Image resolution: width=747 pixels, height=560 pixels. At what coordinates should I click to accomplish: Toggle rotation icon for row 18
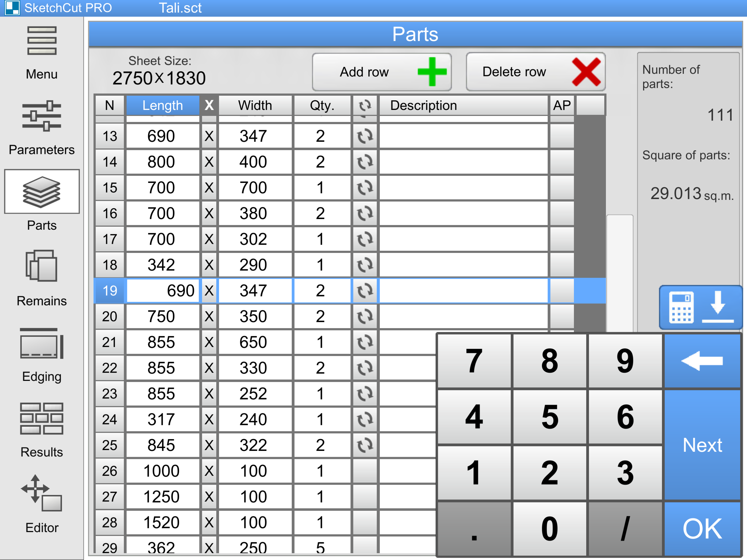[365, 265]
